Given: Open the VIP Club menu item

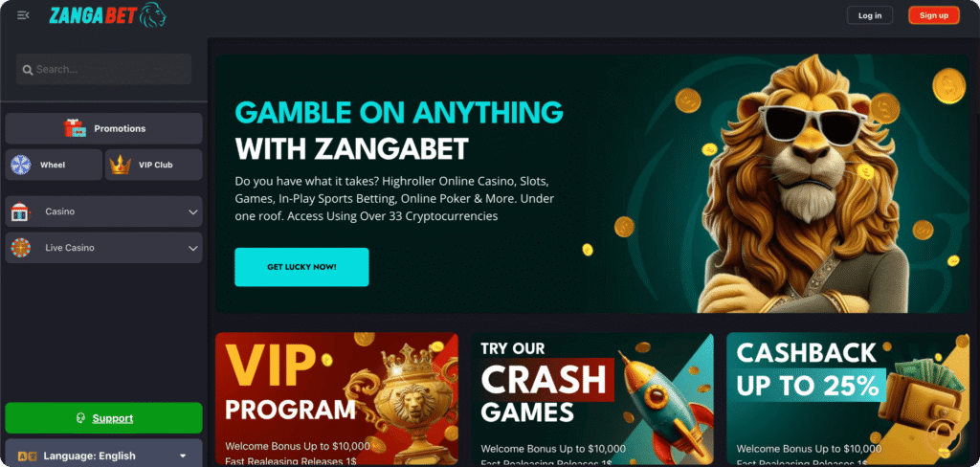Looking at the screenshot, I should [x=154, y=165].
